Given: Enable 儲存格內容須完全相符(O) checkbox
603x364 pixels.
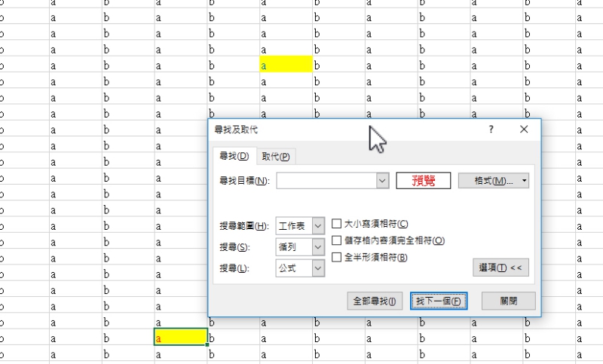Looking at the screenshot, I should click(336, 240).
